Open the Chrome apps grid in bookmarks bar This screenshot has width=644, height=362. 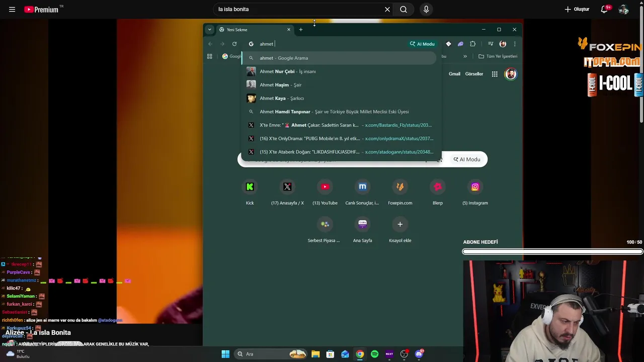(x=209, y=56)
